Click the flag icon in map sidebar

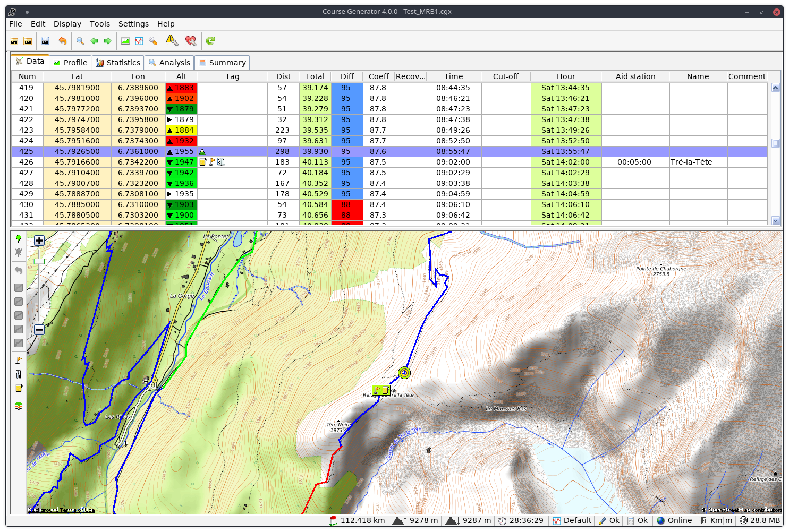[x=19, y=361]
